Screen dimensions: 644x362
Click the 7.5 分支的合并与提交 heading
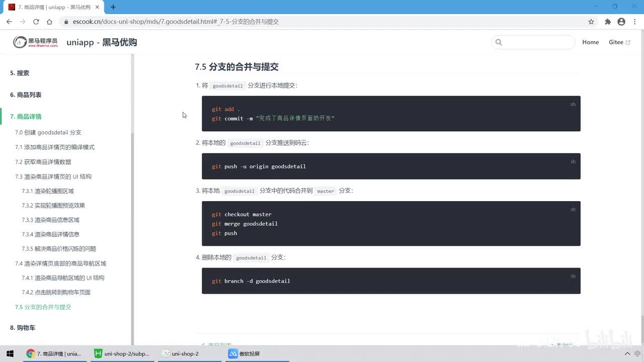point(236,67)
